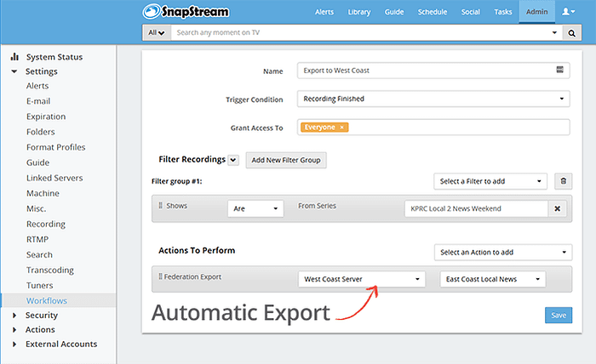596x364 pixels.
Task: Collapse the Settings section
Action: 42,71
